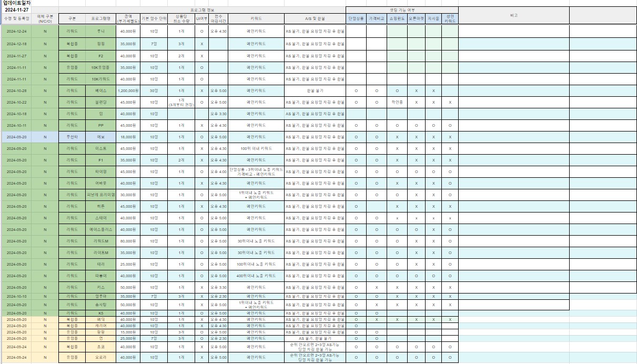Select the 2024-10-22 date cell
Viewport: 637px width, 364px height.
point(16,102)
